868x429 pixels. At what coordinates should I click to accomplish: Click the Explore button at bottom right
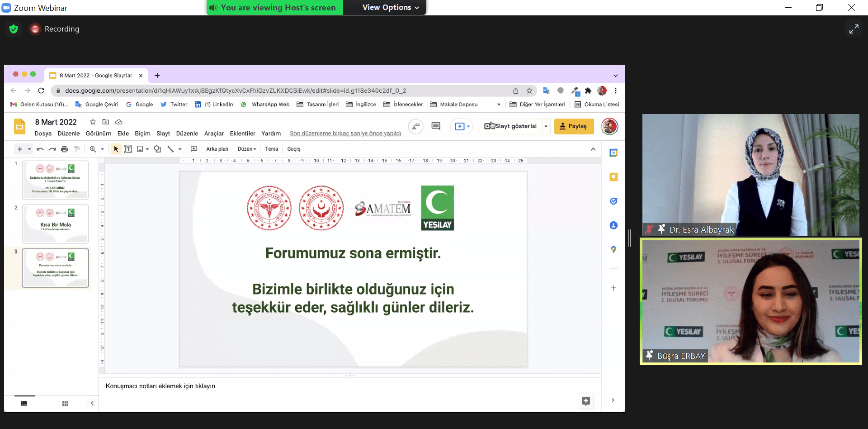click(586, 401)
